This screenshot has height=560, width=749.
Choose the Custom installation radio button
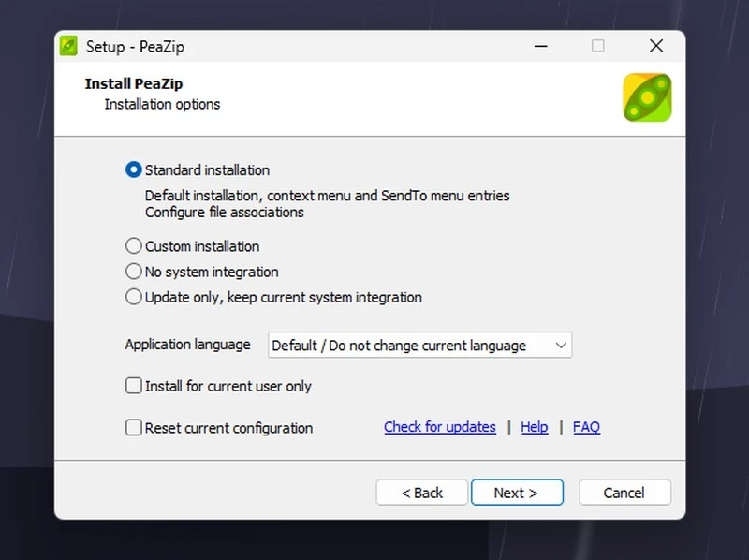[133, 246]
